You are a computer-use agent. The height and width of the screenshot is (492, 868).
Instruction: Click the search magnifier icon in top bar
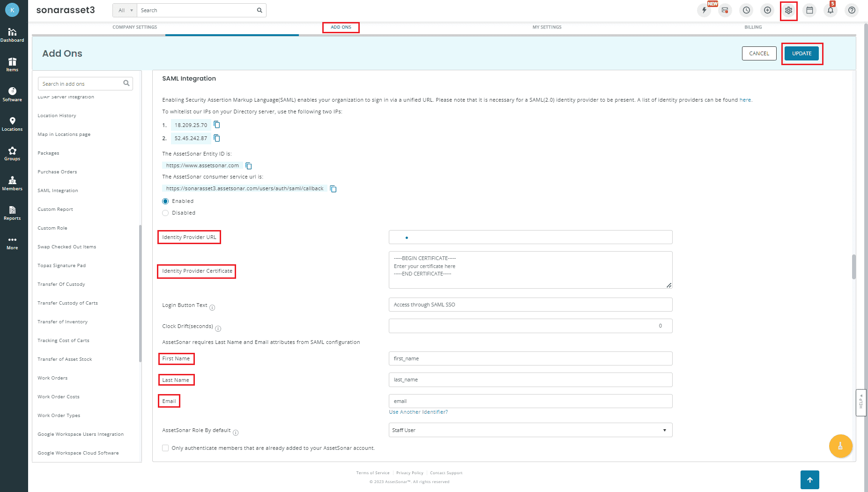(x=260, y=10)
